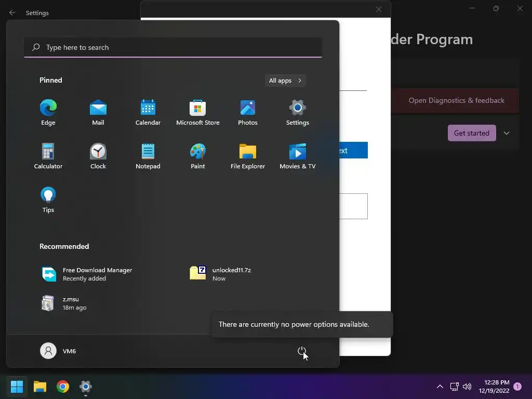
Task: Open the Calendar pinned app
Action: [x=148, y=113]
